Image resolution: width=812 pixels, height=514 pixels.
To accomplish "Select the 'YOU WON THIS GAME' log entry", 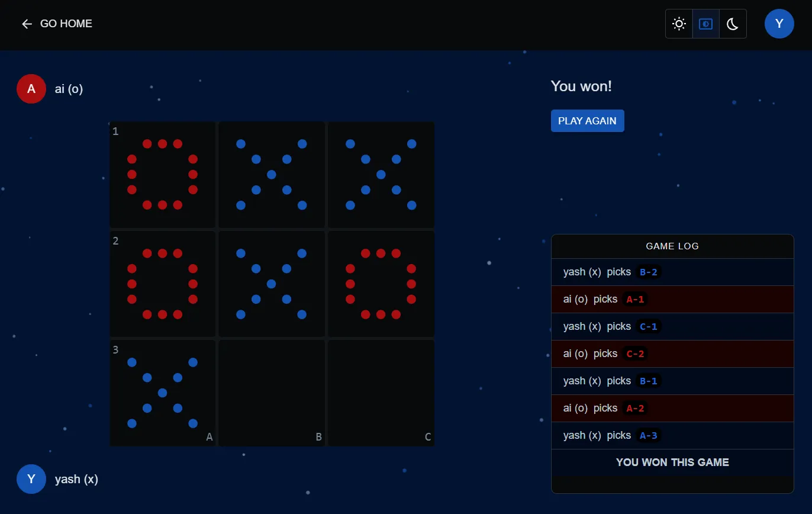I will coord(672,462).
